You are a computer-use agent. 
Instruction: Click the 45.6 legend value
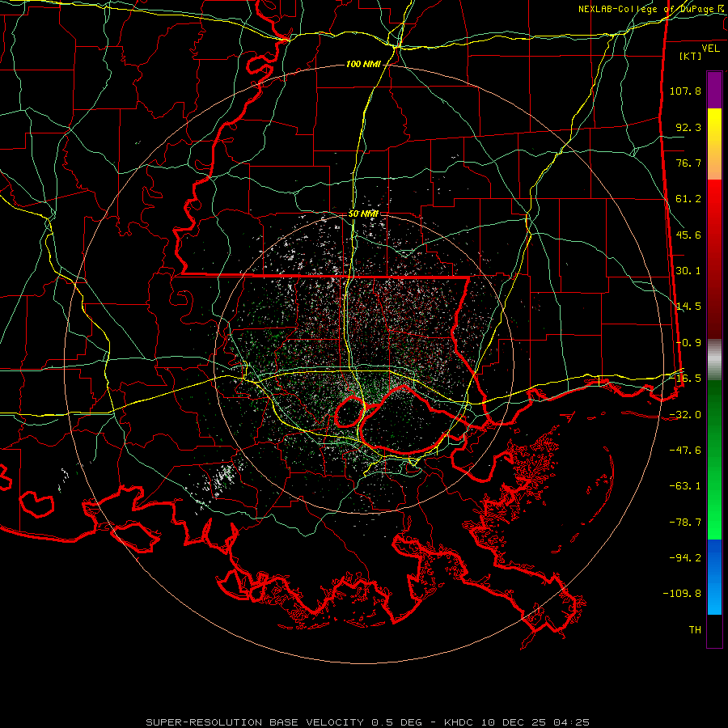(x=688, y=235)
